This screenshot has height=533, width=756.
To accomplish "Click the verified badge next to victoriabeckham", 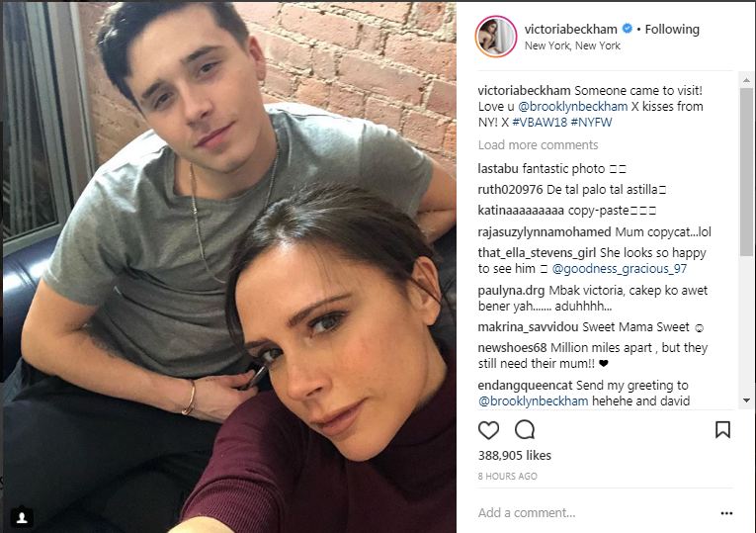I will point(627,29).
